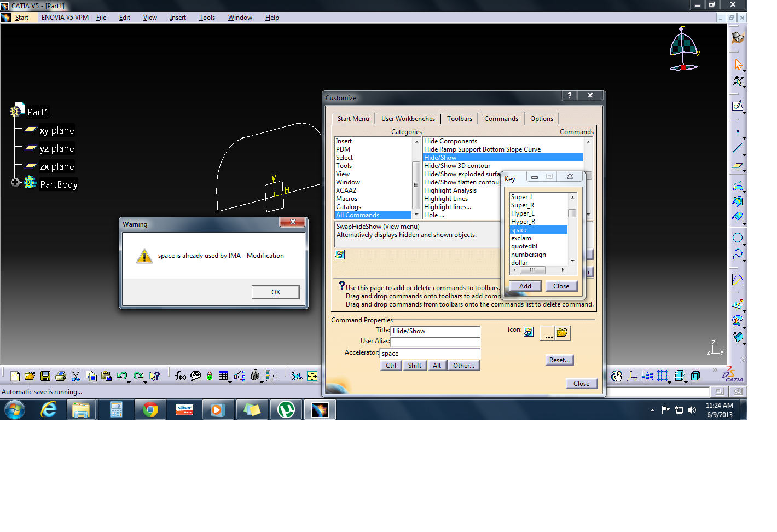The image size is (777, 532).
Task: Click OK in the Warning dialog
Action: 276,292
